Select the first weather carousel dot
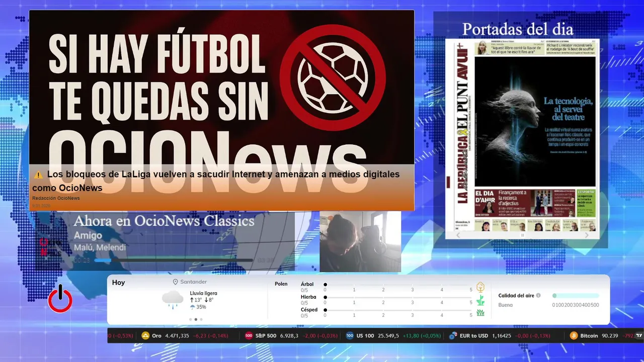The height and width of the screenshot is (362, 644). 190,319
